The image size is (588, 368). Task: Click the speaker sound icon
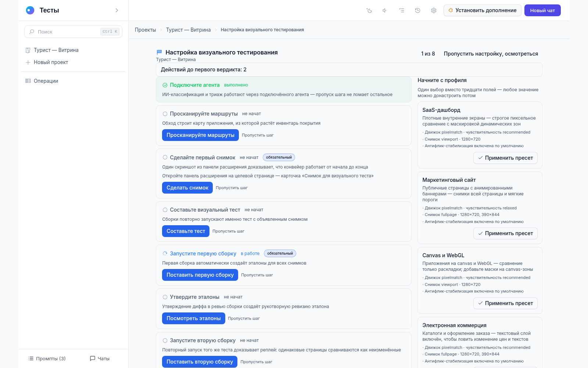[385, 10]
